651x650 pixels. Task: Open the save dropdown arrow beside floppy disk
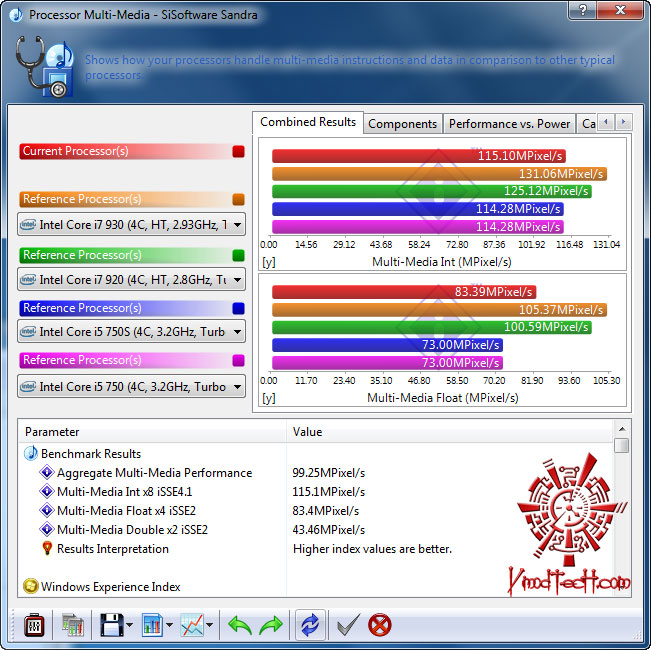point(130,625)
